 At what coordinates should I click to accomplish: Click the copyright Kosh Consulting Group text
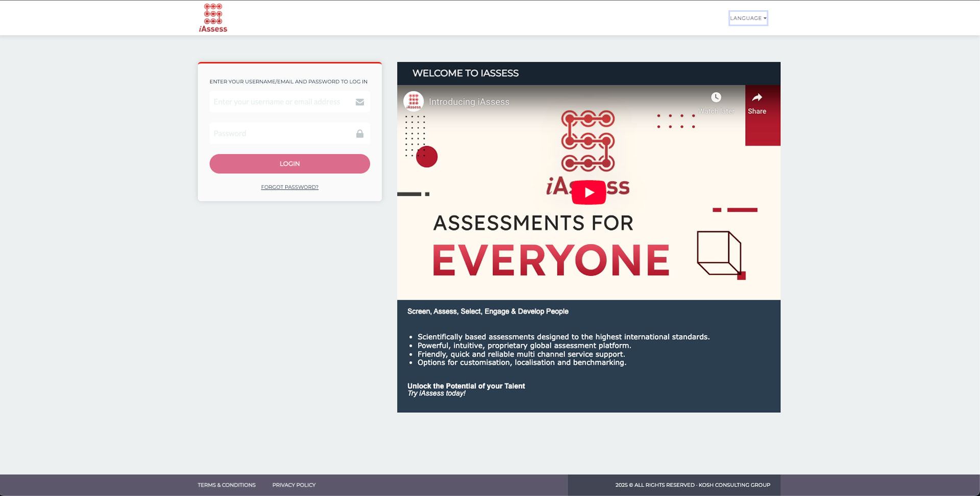click(x=693, y=485)
